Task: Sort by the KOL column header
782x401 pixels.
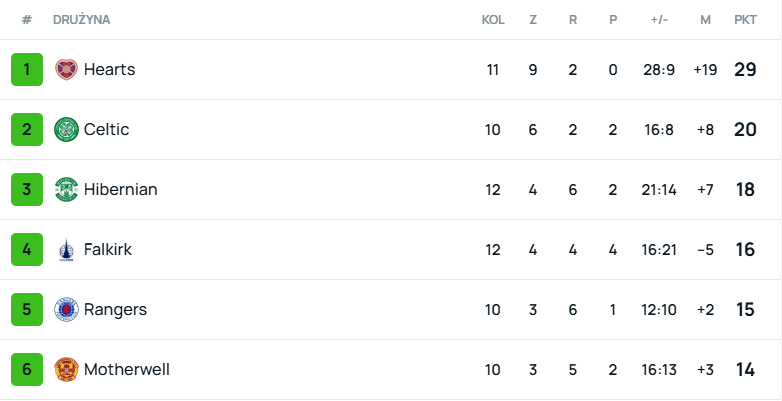Action: click(492, 20)
